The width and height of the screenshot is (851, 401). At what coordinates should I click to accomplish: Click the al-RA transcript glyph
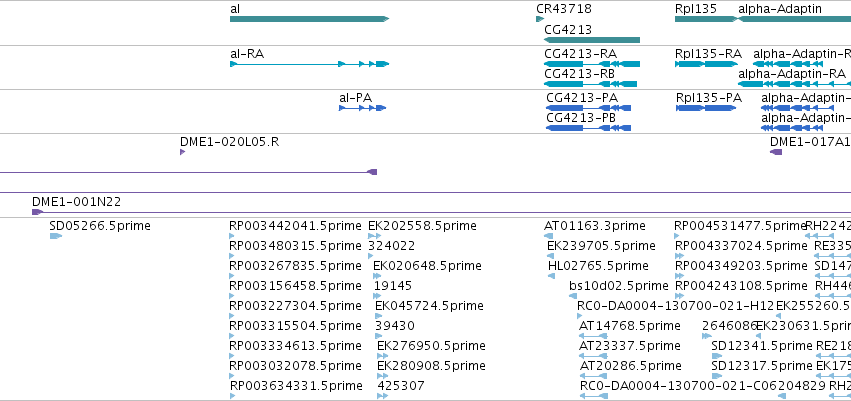pyautogui.click(x=309, y=64)
